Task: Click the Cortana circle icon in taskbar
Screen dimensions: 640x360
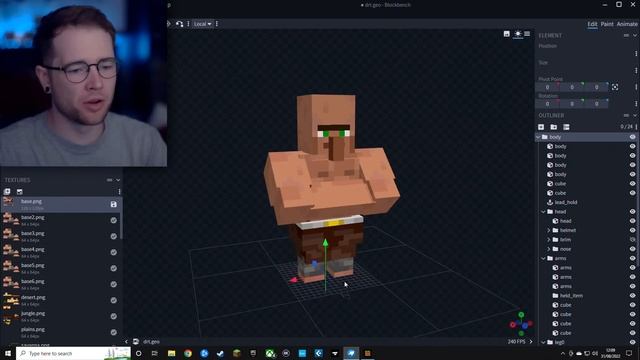Action: click(139, 353)
